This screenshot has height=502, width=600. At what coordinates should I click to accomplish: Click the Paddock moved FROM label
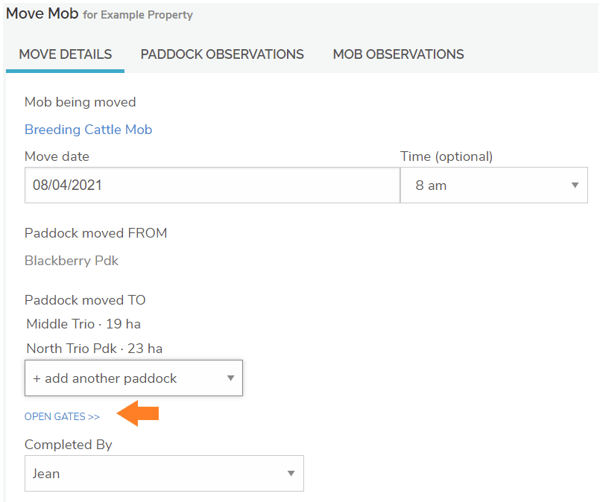click(95, 233)
